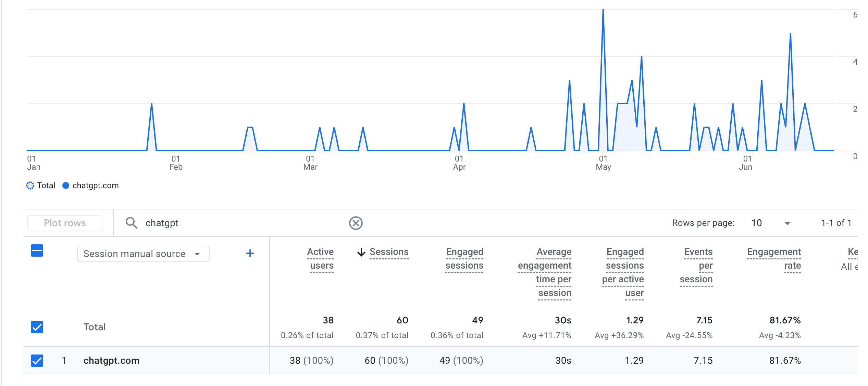Uncheck the chatgpt.com row checkbox
Image resolution: width=868 pixels, height=386 pixels.
pos(37,361)
